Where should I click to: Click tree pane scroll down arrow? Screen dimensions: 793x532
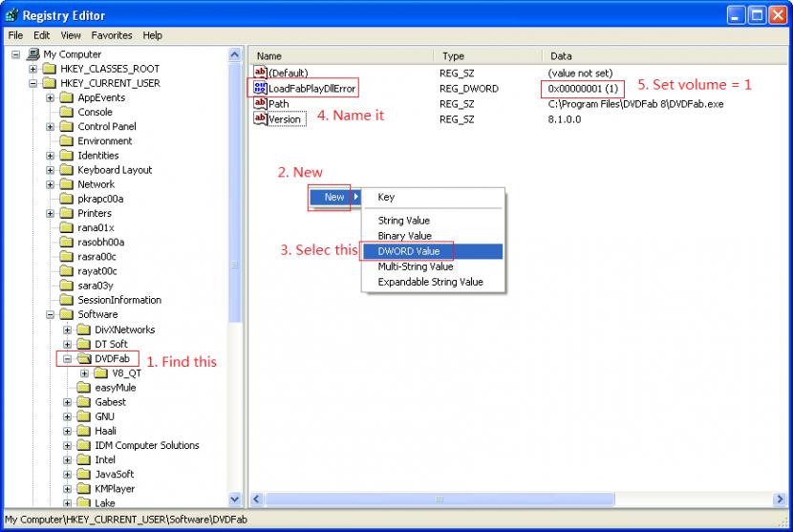coord(235,500)
